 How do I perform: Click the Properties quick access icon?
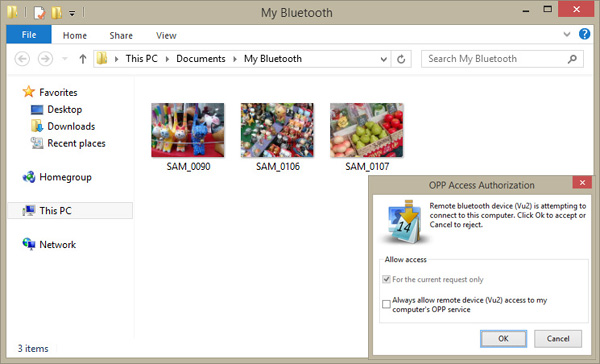(x=39, y=13)
